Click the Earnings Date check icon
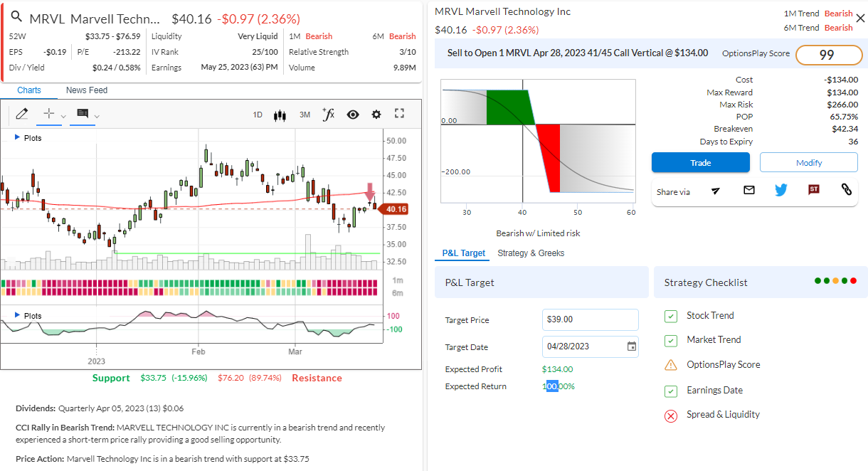This screenshot has height=471, width=868. (x=670, y=391)
